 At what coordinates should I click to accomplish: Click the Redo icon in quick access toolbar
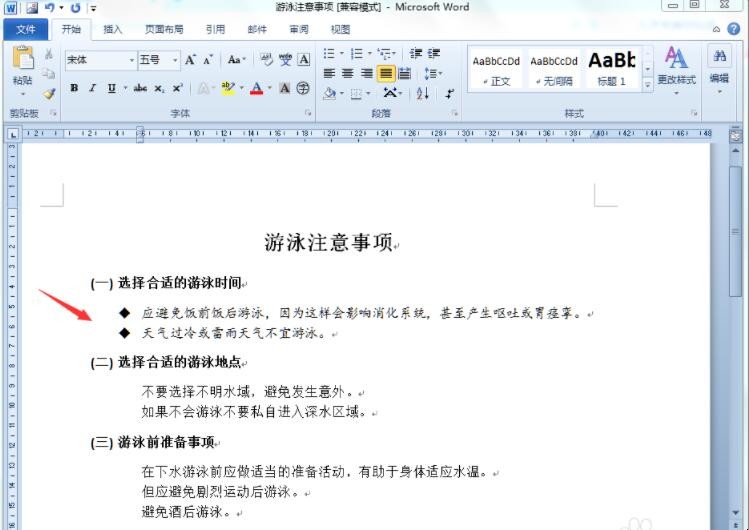pos(75,8)
